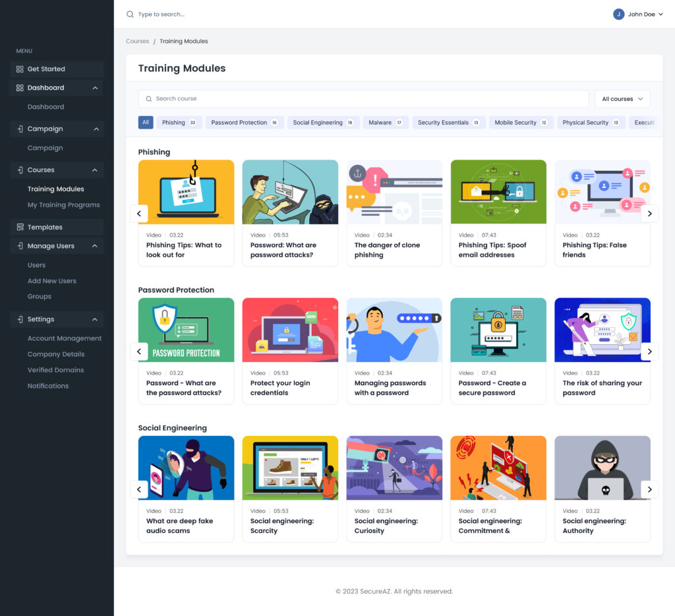This screenshot has width=675, height=616.
Task: Filter by Phishing category tab
Action: click(x=179, y=122)
